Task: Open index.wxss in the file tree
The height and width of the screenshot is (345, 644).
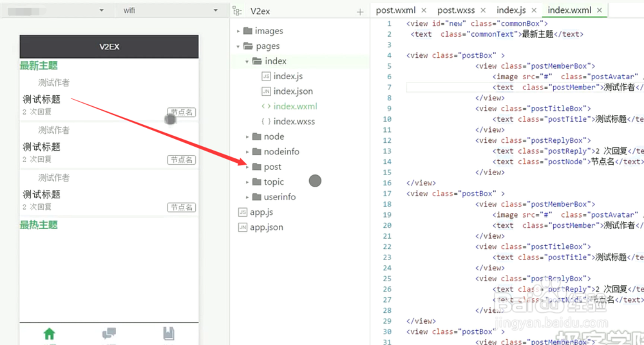Action: click(294, 122)
